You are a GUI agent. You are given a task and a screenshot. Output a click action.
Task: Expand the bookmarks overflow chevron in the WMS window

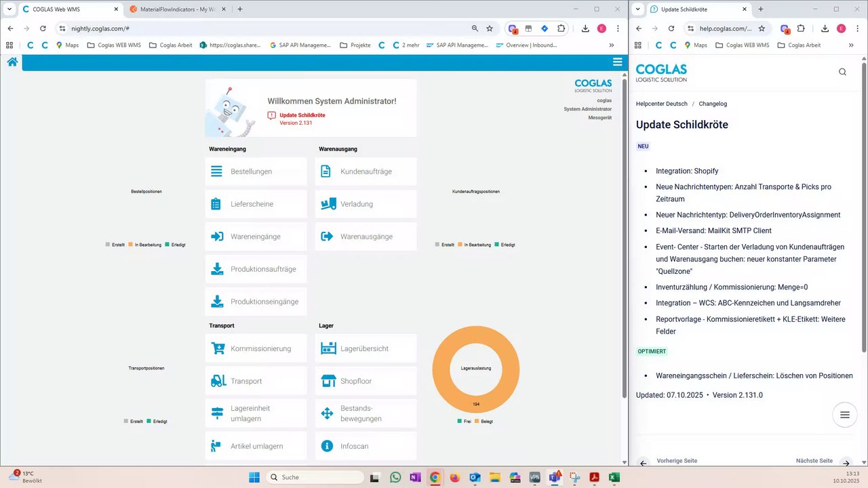(612, 45)
